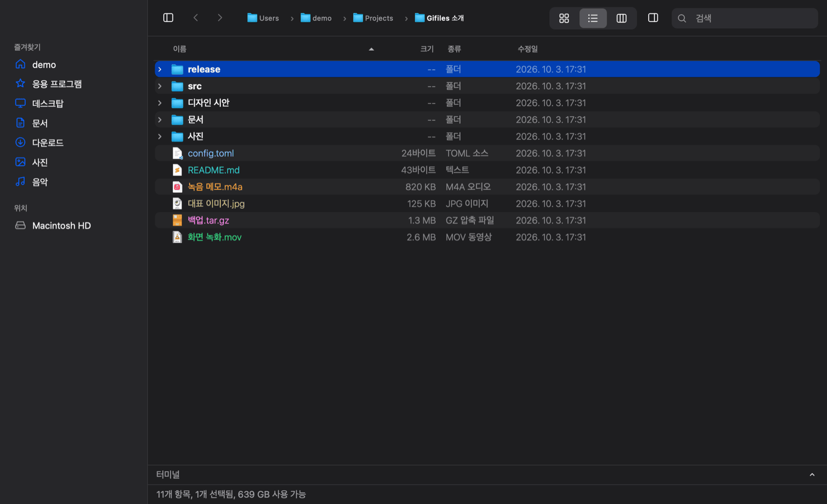The height and width of the screenshot is (504, 827).
Task: Go forward with the right arrow
Action: [x=220, y=18]
